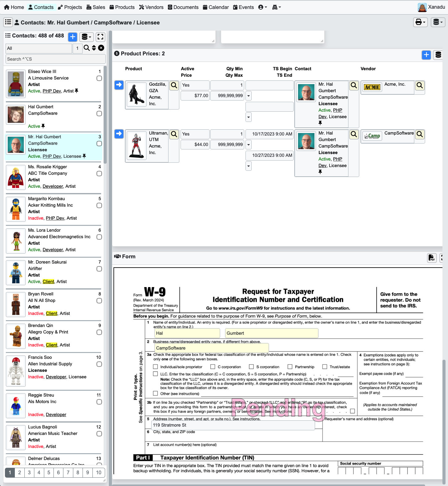Click the sort arrows icon in contacts filter

(x=94, y=48)
